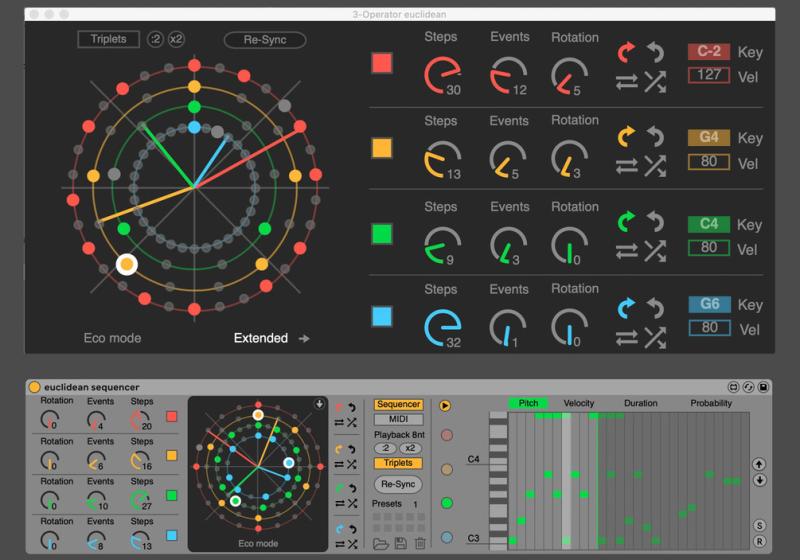Adjust the blue Steps dial showing 32
This screenshot has width=800, height=560.
[x=442, y=327]
